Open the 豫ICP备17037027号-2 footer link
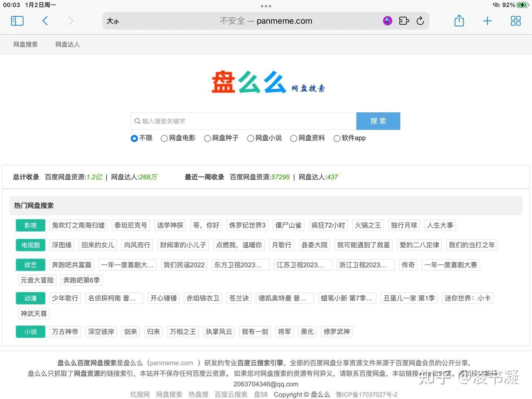The image size is (532, 399). coord(366,395)
